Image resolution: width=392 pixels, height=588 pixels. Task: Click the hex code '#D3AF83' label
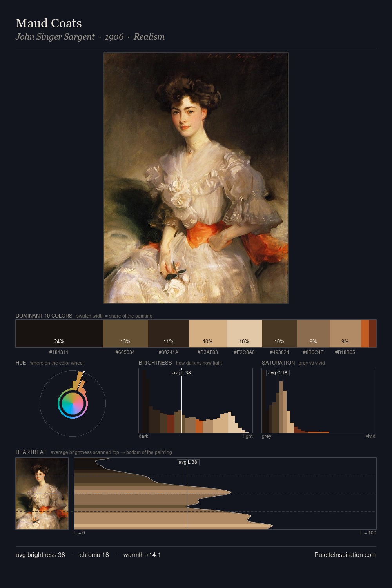click(207, 352)
